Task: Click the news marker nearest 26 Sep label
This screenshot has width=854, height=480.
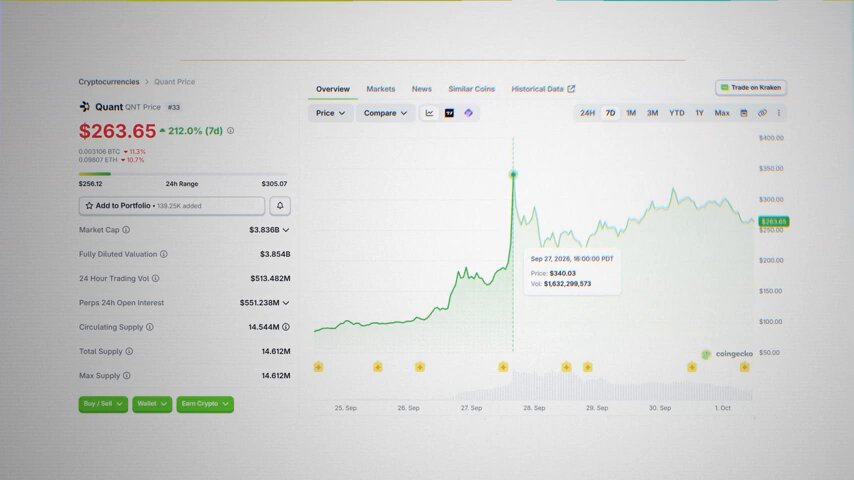Action: tap(419, 367)
